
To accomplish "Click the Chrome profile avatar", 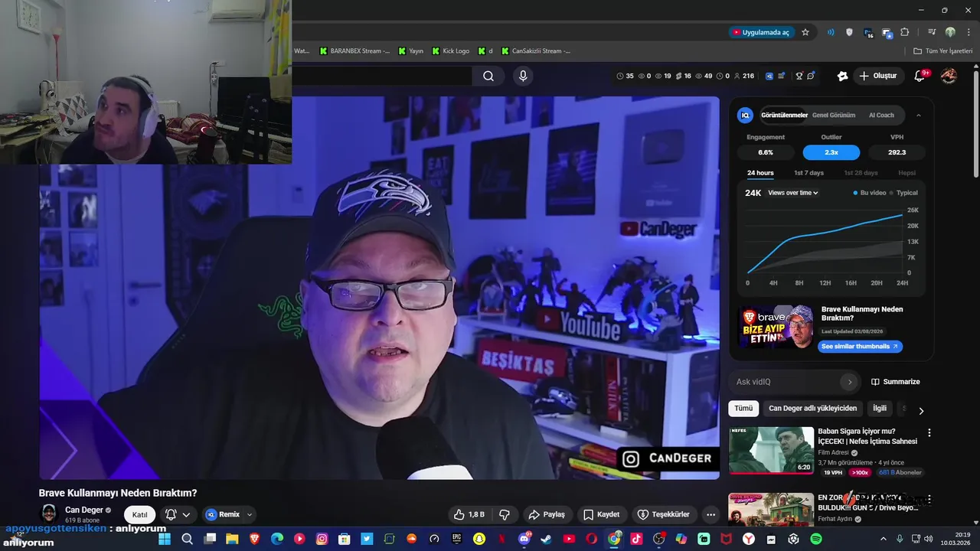I will [x=950, y=32].
